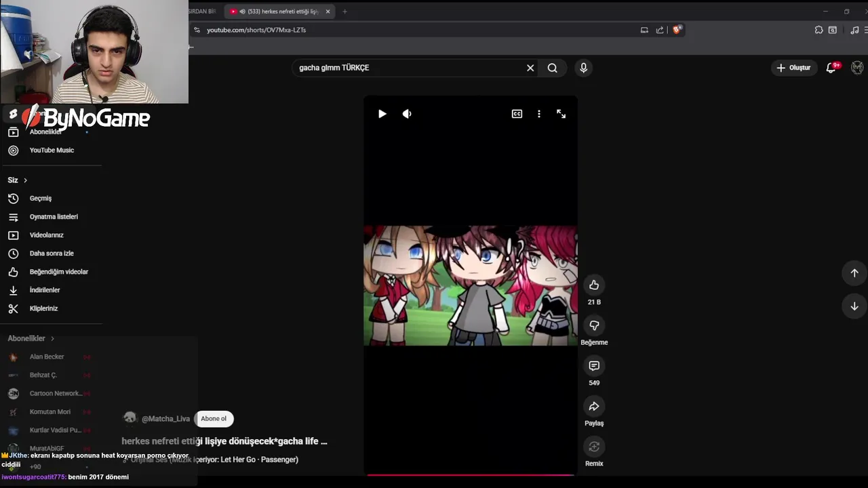The image size is (868, 488).
Task: Expand the Abonelikler subscriptions header
Action: pyautogui.click(x=31, y=338)
